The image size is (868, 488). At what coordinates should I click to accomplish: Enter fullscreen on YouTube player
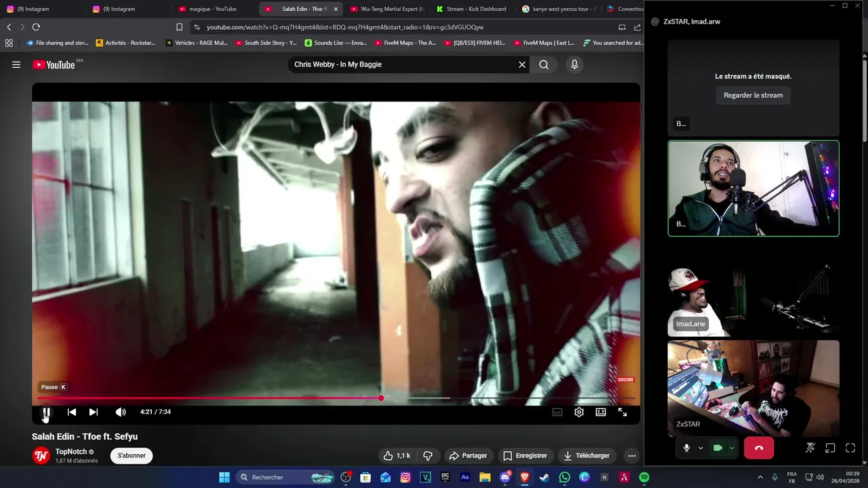(x=623, y=412)
